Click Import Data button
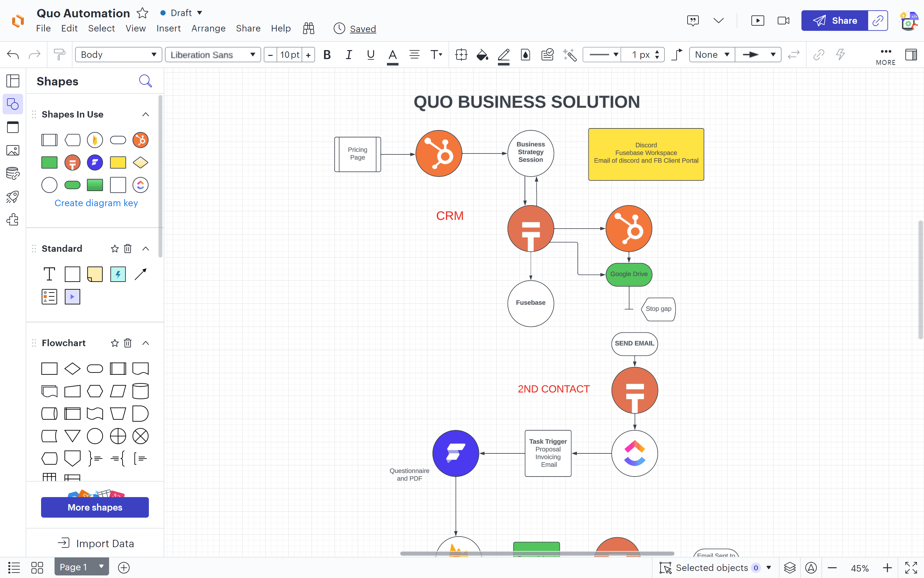 (96, 543)
